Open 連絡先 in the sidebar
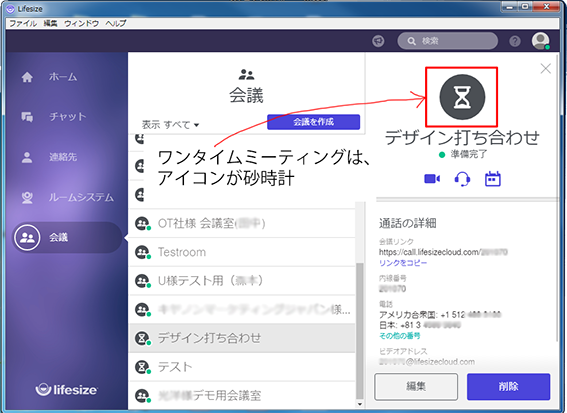 tap(49, 157)
